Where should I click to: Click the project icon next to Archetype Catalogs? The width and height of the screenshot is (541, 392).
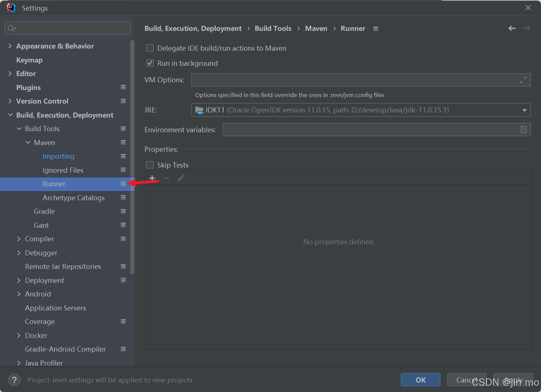click(x=123, y=198)
